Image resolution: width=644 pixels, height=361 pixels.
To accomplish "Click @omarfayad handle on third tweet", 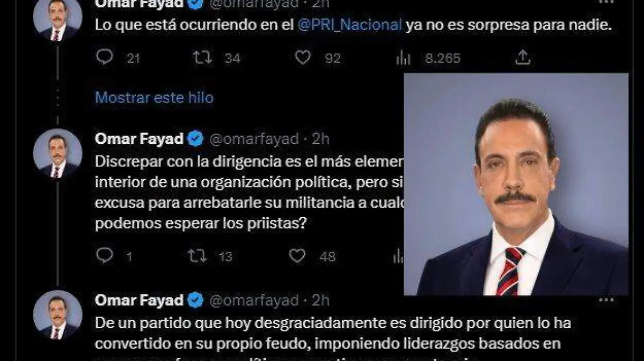I will point(253,300).
